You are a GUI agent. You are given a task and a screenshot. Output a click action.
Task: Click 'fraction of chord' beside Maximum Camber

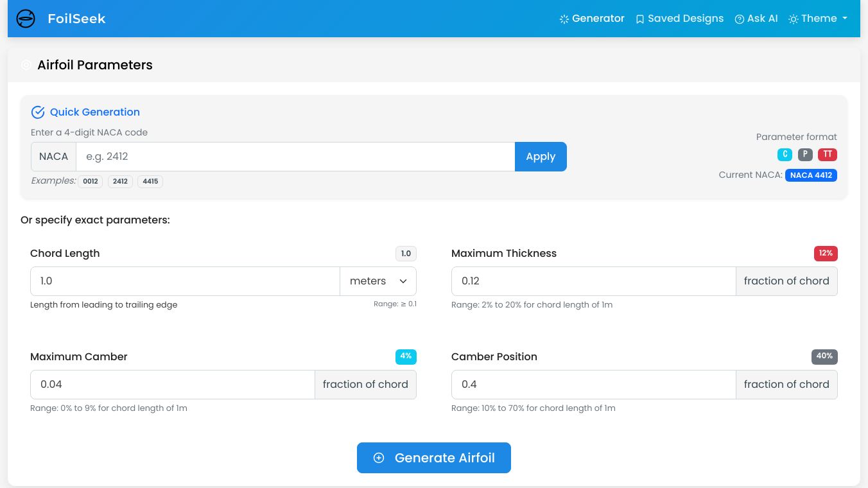365,385
